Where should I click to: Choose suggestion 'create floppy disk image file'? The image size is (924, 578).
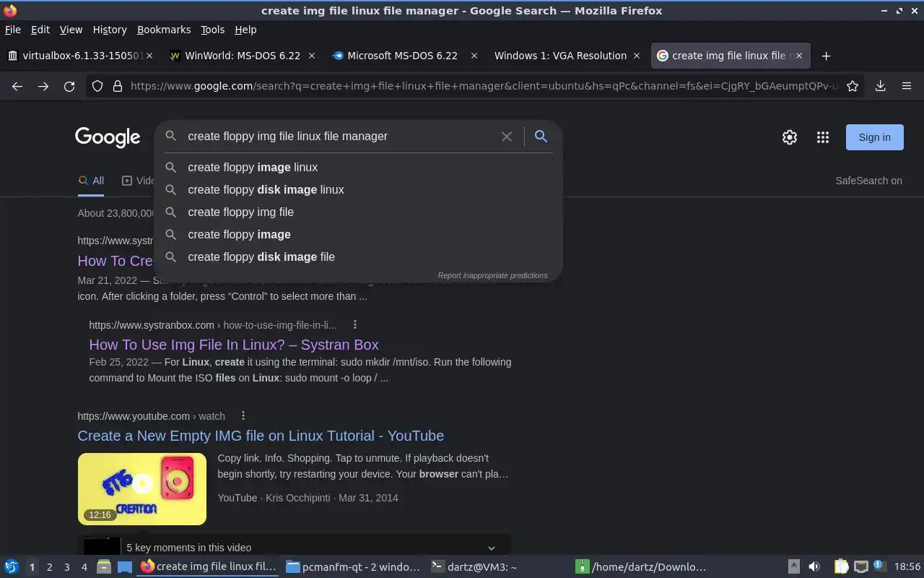pyautogui.click(x=358, y=256)
